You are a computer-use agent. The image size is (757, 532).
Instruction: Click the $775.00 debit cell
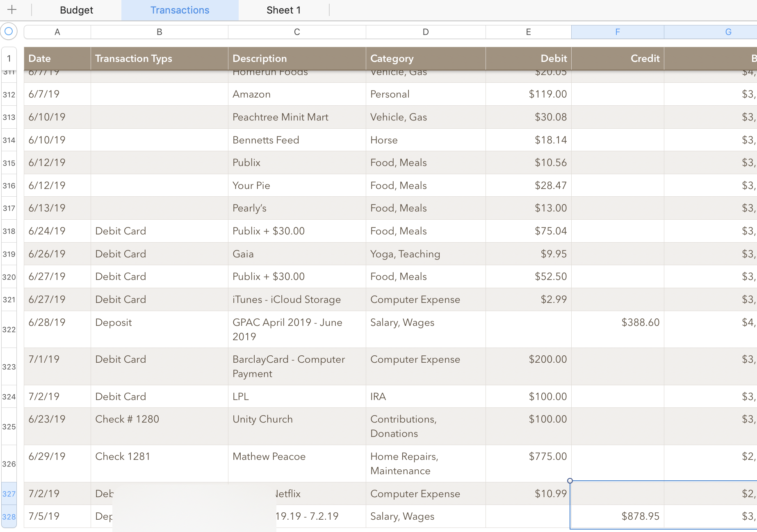[529, 464]
